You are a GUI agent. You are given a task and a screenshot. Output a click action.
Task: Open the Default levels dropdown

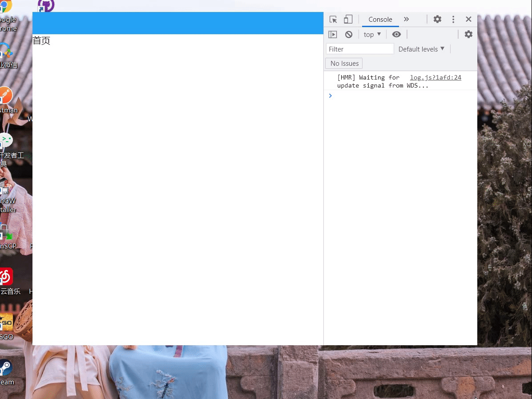[x=421, y=49]
